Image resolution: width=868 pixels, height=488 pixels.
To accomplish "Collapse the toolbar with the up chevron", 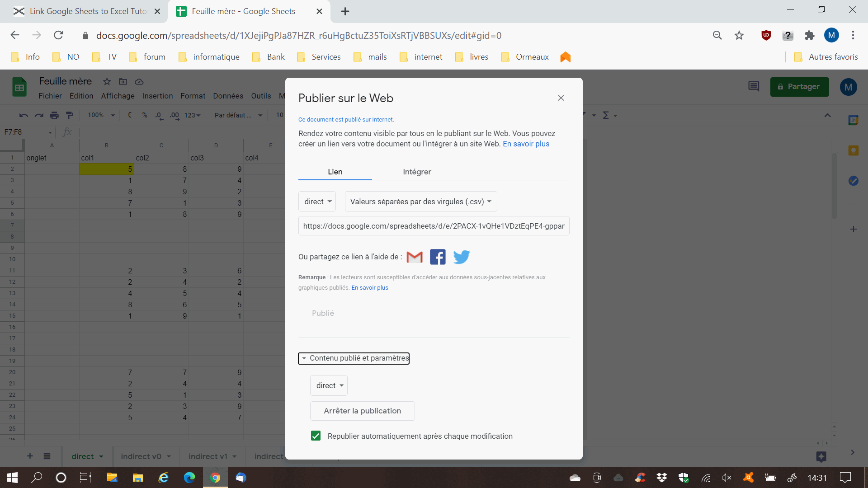I will click(x=827, y=115).
